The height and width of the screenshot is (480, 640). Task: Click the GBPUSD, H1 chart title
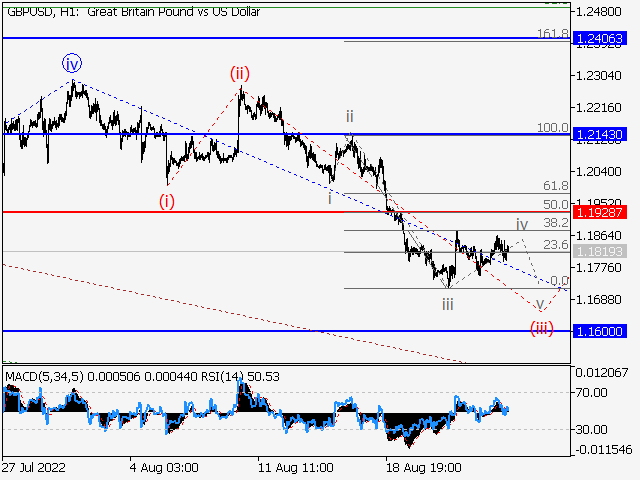[x=132, y=12]
